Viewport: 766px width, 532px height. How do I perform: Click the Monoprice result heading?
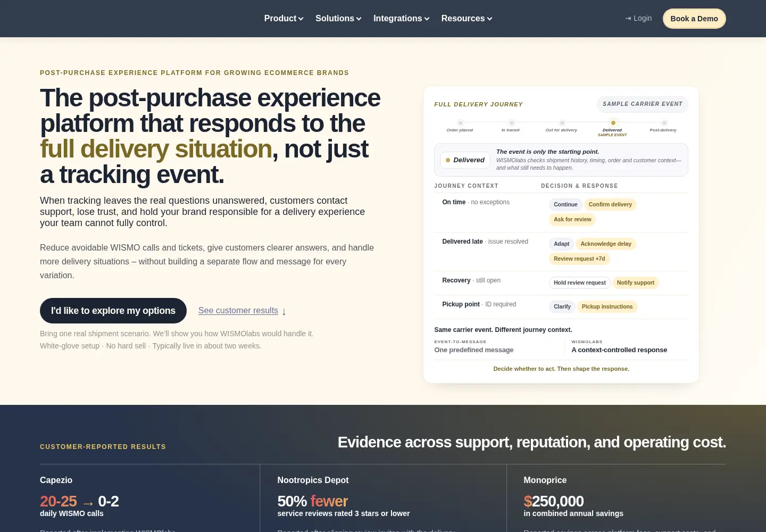(545, 480)
